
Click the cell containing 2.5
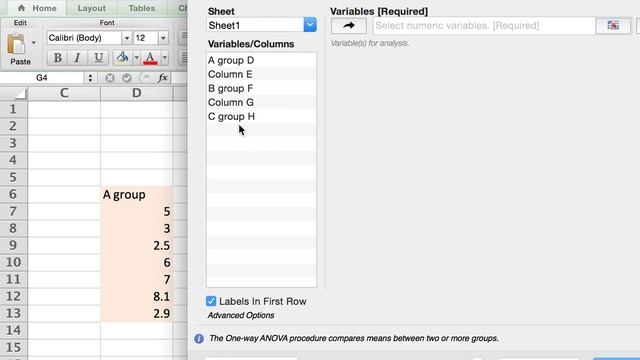pos(136,245)
